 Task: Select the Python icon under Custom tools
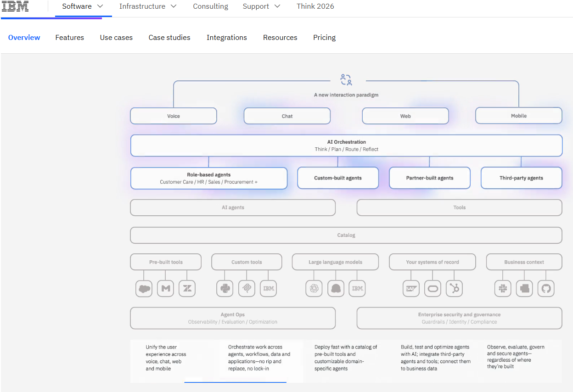tap(225, 288)
